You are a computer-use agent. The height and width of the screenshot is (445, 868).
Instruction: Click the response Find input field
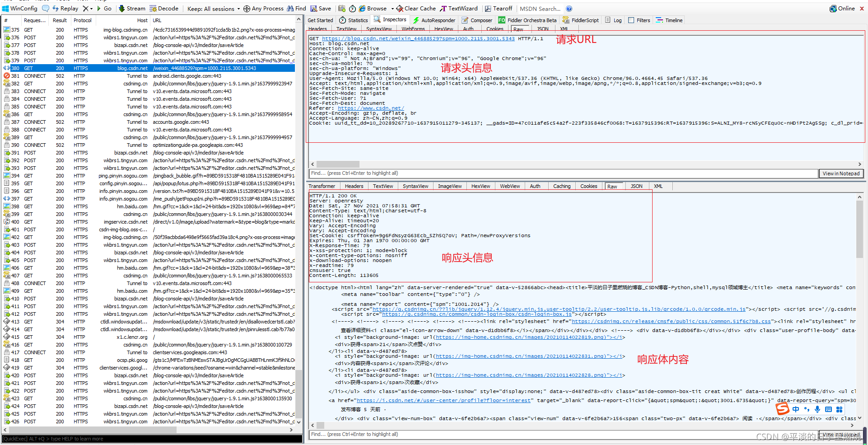point(563,434)
